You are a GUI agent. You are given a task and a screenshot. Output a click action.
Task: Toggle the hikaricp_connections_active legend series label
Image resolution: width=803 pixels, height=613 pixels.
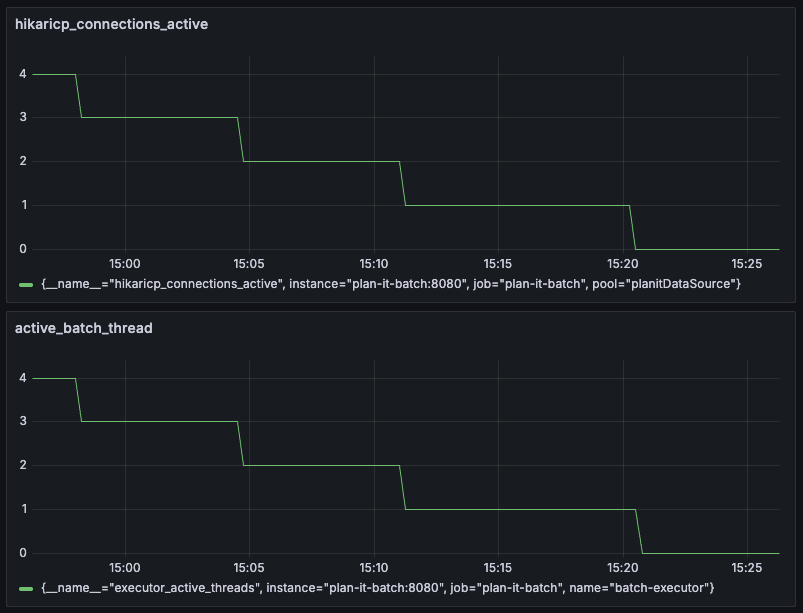tap(390, 285)
